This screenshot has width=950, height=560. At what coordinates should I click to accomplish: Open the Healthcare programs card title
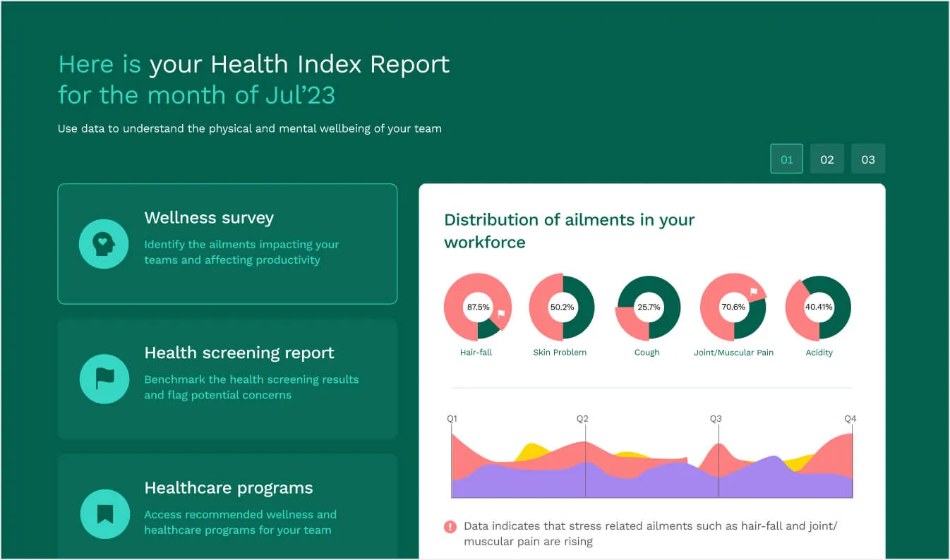pyautogui.click(x=229, y=488)
